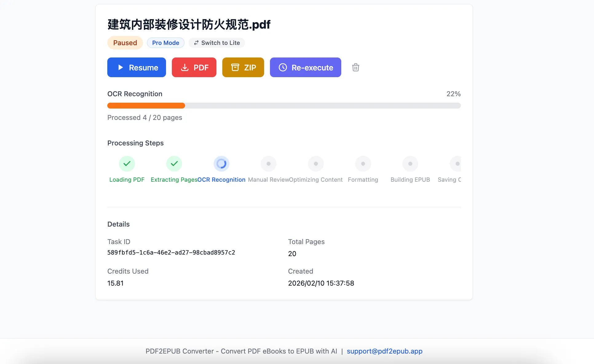
Task: Click the Loading PDF checkmark icon
Action: (x=127, y=164)
